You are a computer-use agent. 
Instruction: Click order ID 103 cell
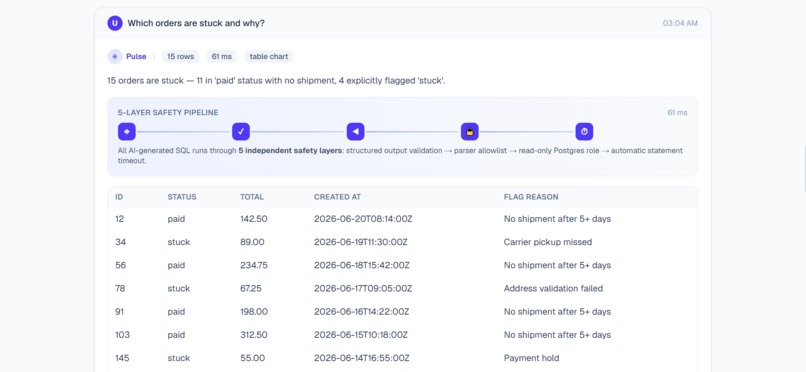coord(122,334)
